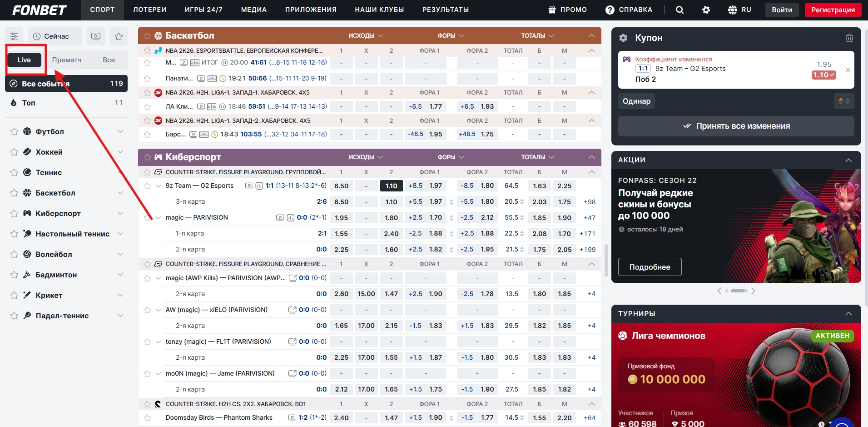The image size is (868, 427).
Task: Delete coupon with trash icon
Action: (849, 38)
